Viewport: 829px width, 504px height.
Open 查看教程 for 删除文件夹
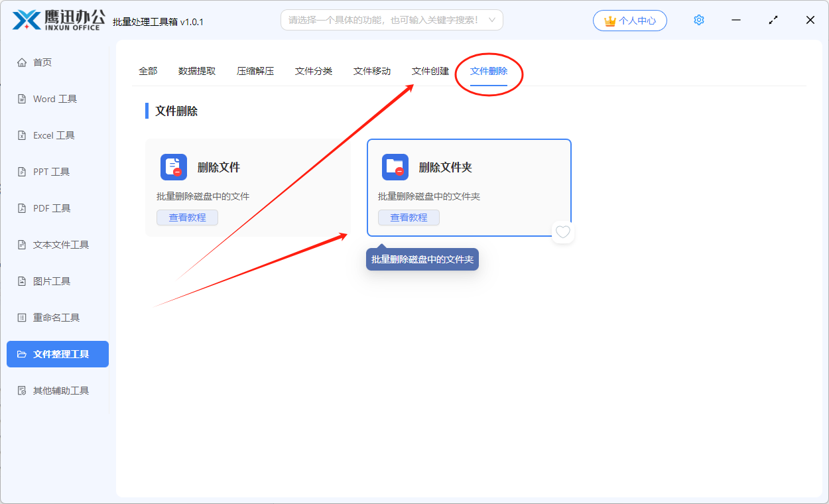pyautogui.click(x=409, y=218)
